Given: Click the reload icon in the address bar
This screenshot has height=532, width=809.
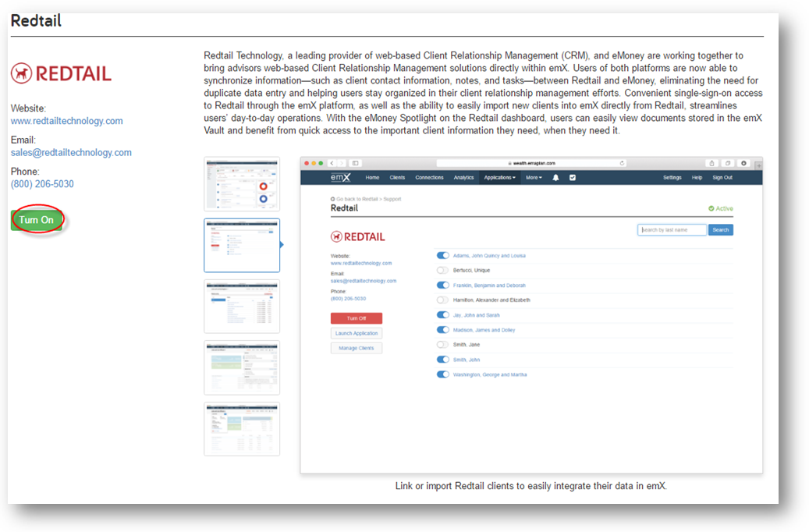Looking at the screenshot, I should [623, 163].
